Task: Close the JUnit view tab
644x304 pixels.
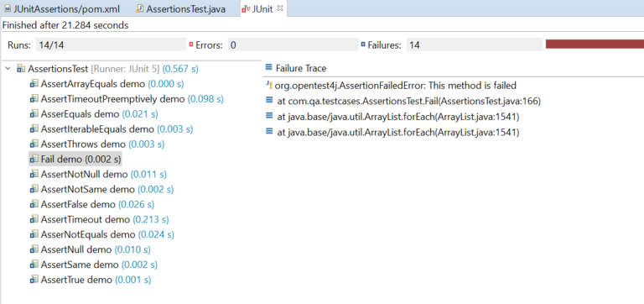Action: pos(280,8)
